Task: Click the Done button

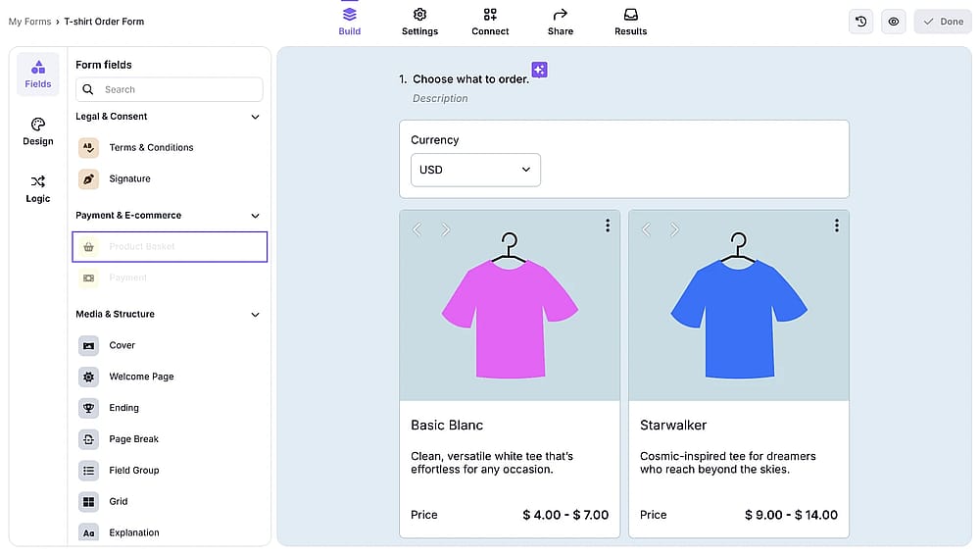Action: coord(943,22)
